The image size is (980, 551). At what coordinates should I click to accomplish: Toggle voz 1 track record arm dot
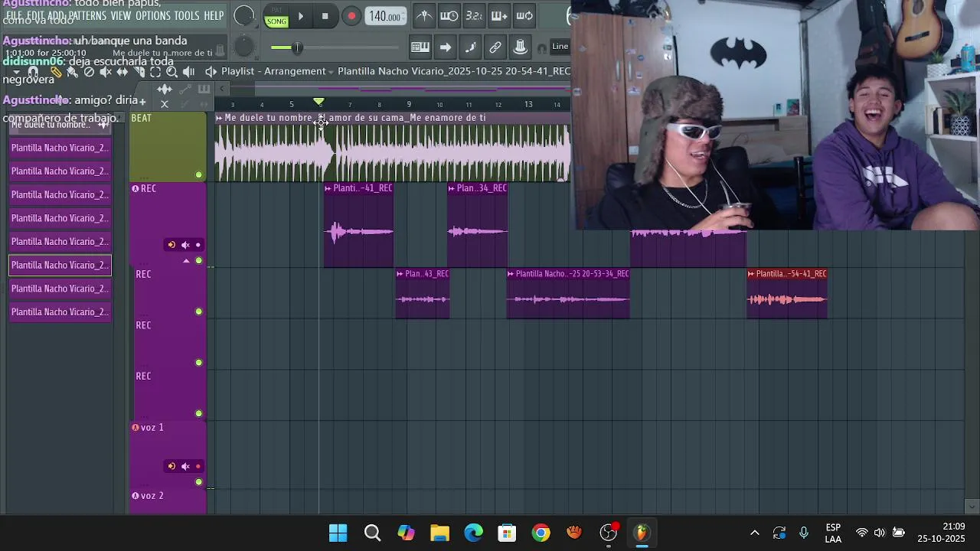point(198,466)
